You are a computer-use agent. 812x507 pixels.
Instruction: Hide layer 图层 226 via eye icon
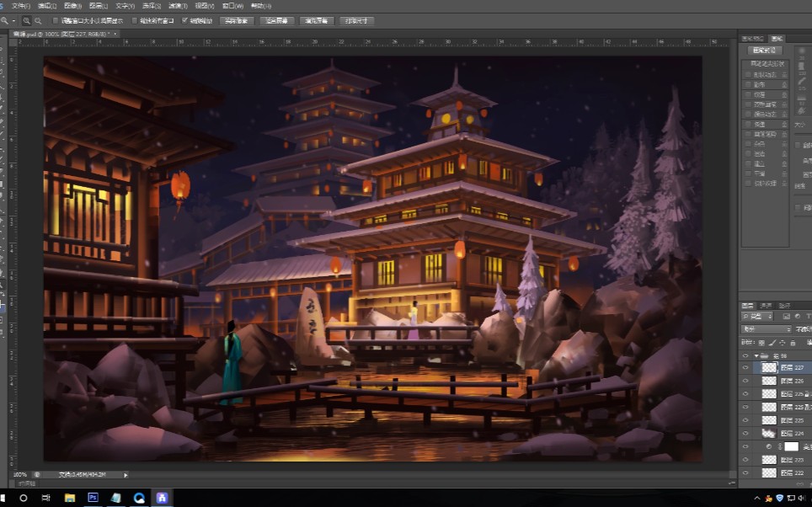tap(745, 381)
